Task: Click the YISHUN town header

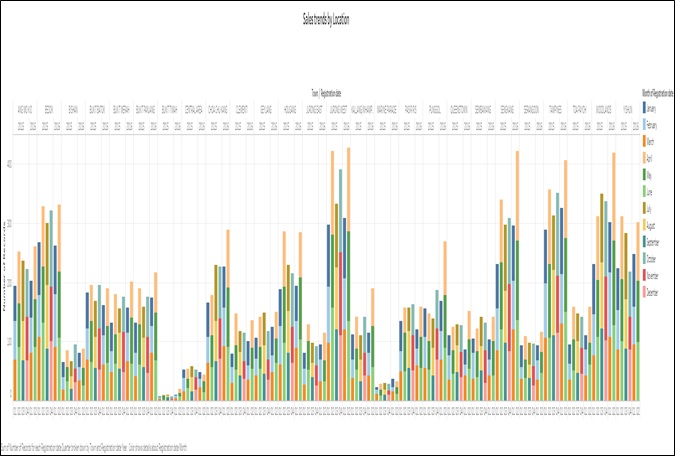Action: [x=627, y=110]
